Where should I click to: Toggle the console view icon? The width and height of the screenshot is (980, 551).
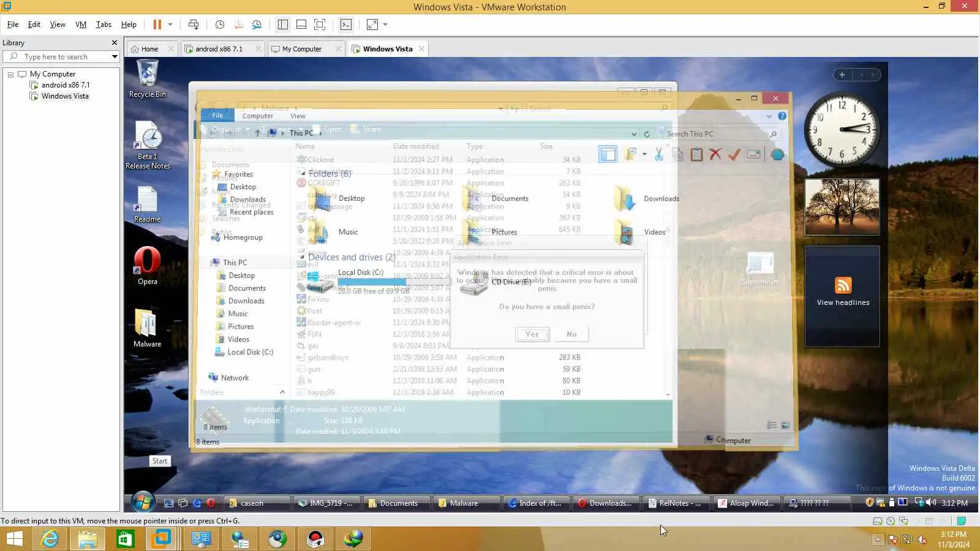click(346, 24)
